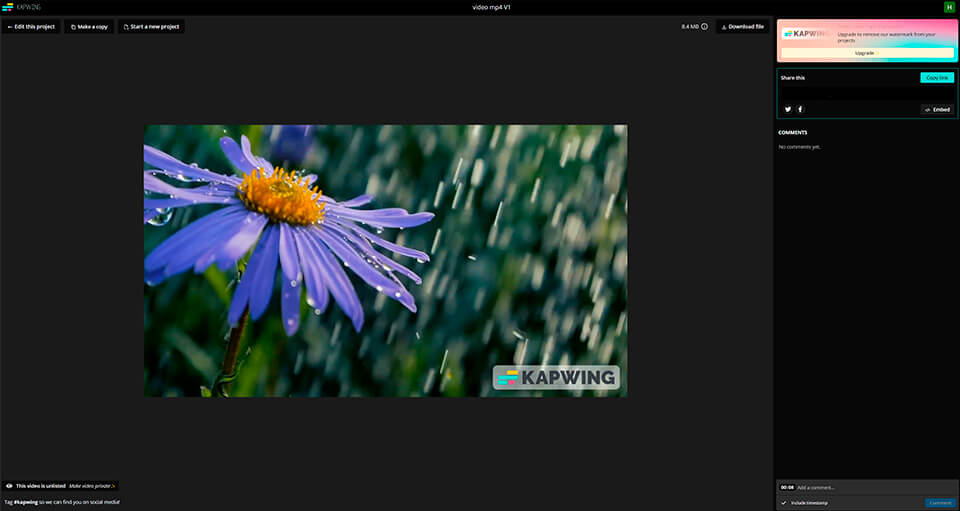Click the file size info icon
Image resolution: width=960 pixels, height=511 pixels.
(705, 27)
